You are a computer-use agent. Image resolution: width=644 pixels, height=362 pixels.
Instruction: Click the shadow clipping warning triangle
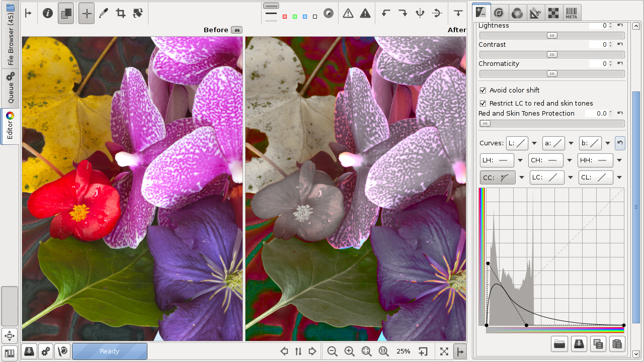[348, 14]
